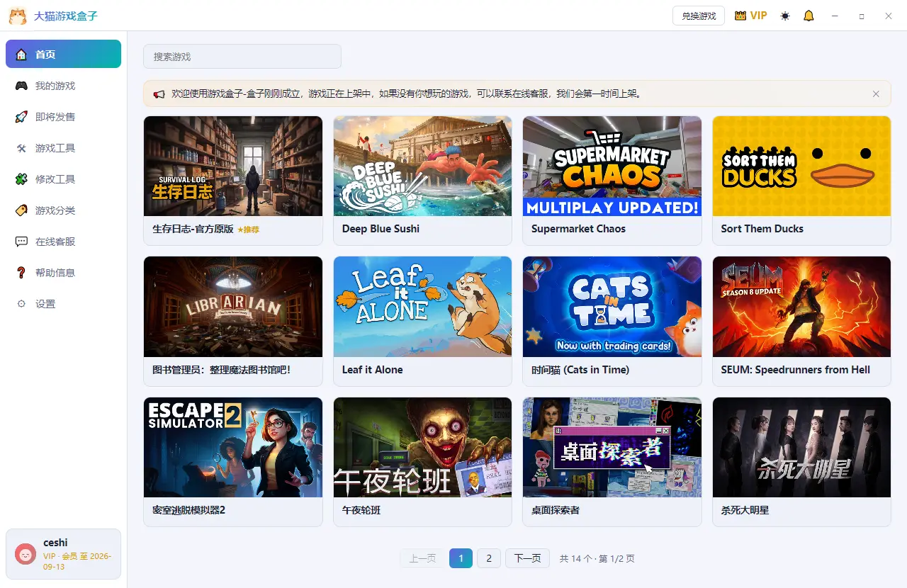This screenshot has width=907, height=588.
Task: Click the question mark icon beside 帮助信息
Action: 21,273
